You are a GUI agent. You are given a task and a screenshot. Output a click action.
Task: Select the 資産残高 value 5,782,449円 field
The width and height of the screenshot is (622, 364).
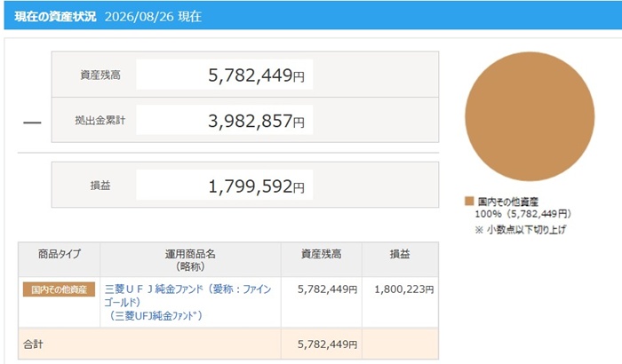tap(224, 75)
